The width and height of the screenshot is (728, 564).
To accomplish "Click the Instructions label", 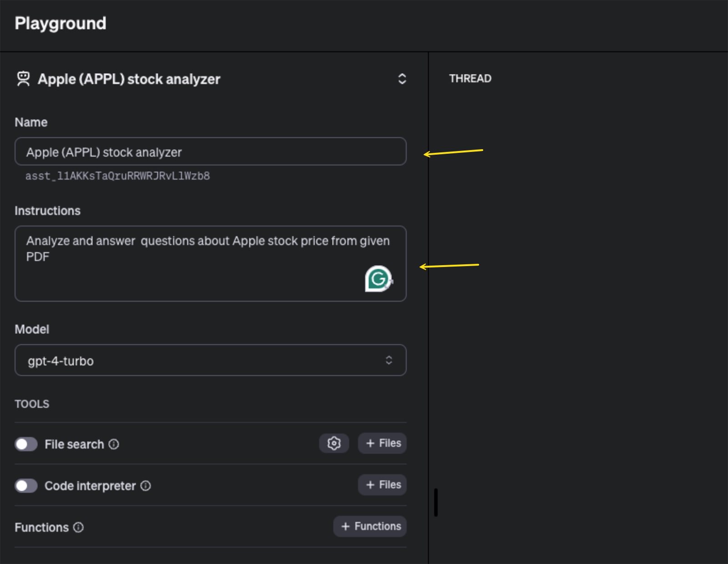I will (47, 211).
